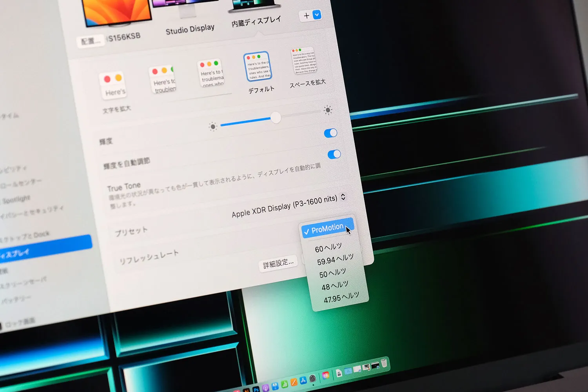This screenshot has width=588, height=392.
Task: Click the 配置... arrange button
Action: pos(91,41)
